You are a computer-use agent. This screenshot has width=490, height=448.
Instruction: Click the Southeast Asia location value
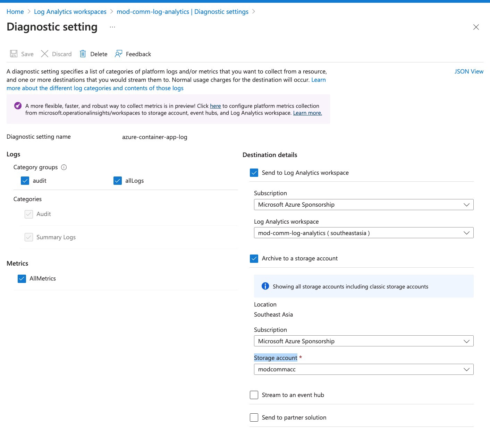tap(273, 315)
